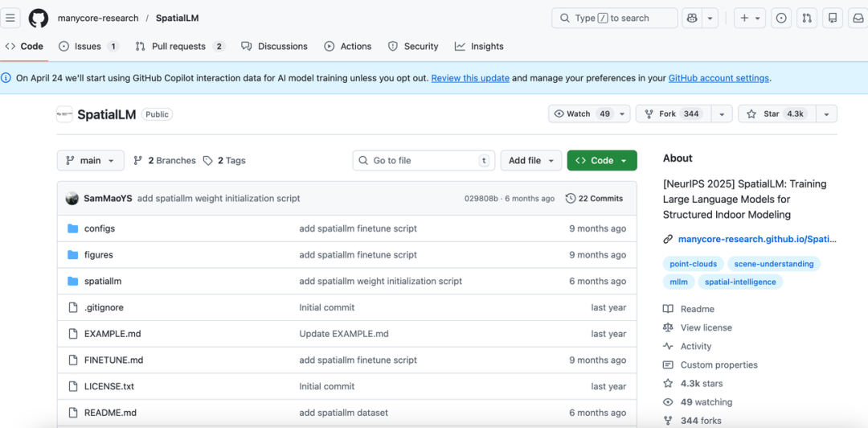Click the GitHub Octocat logo
868x428 pixels.
(x=39, y=18)
